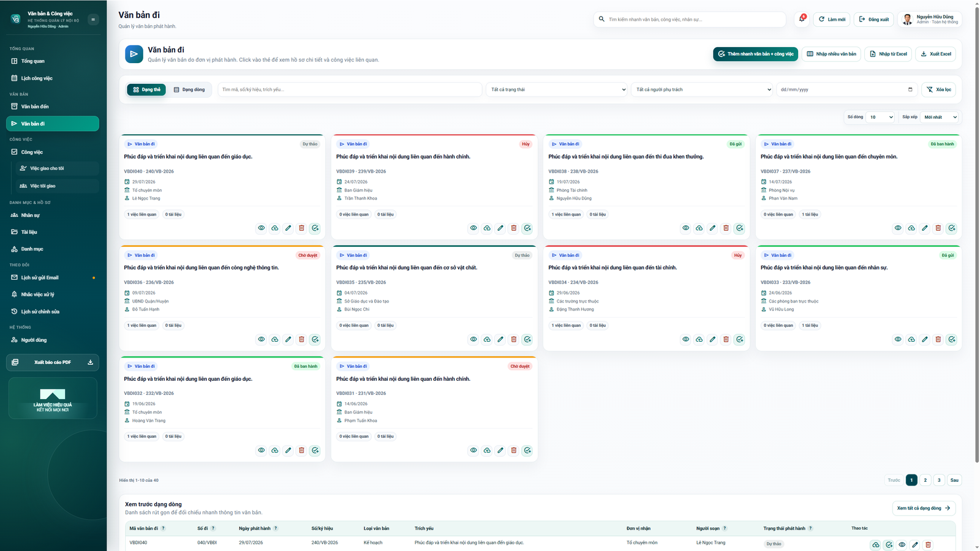This screenshot has width=980, height=551.
Task: Click Xem tất cả dạng dòng link
Action: coord(924,508)
